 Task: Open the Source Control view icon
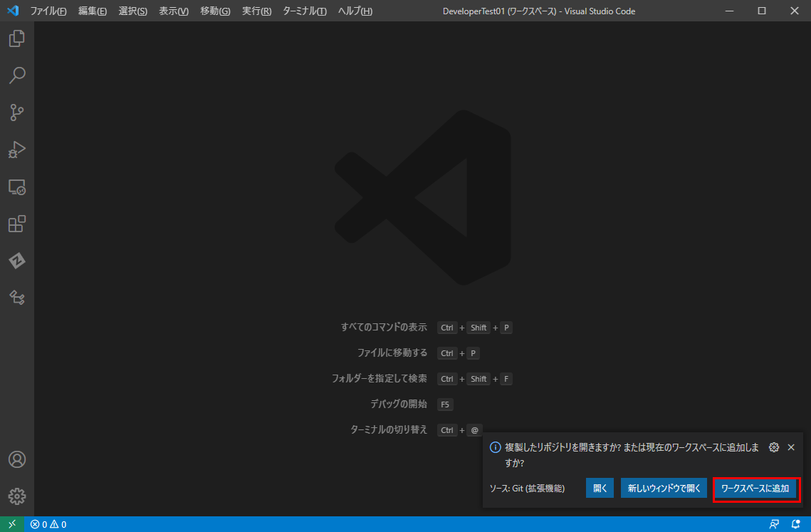click(17, 113)
